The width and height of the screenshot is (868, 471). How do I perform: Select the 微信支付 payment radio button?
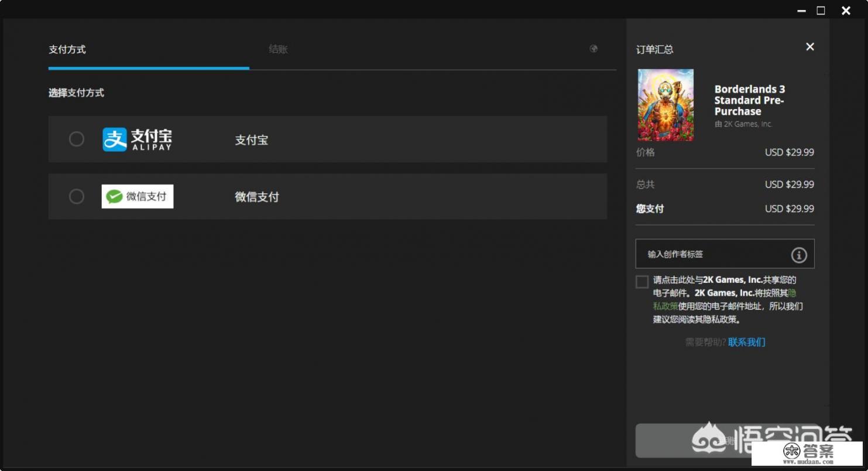76,196
